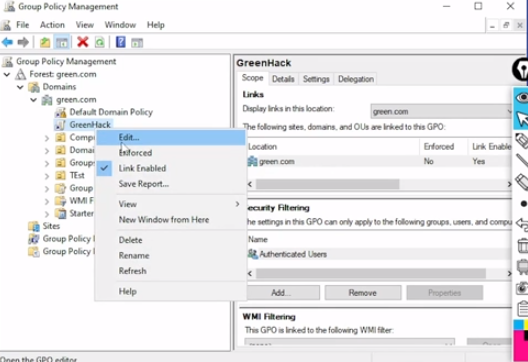This screenshot has width=528, height=362.
Task: Click the Group Policy Management root node icon
Action: 8,62
